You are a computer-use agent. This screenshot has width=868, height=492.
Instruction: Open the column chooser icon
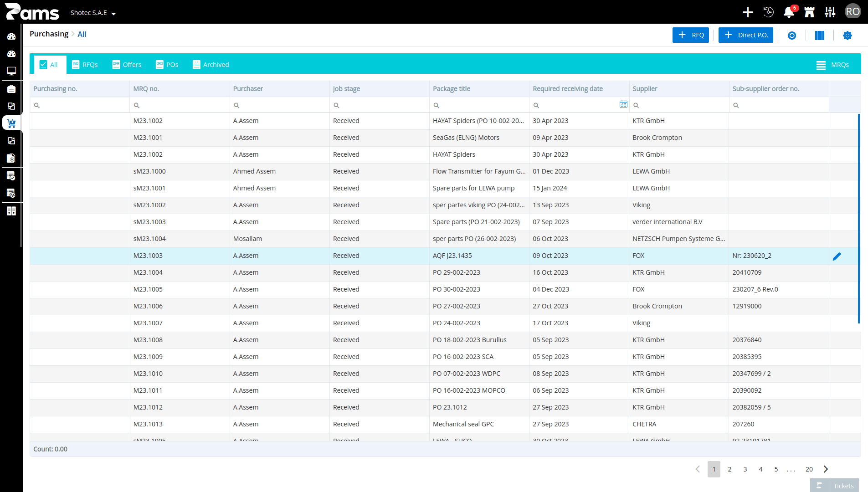(x=819, y=35)
